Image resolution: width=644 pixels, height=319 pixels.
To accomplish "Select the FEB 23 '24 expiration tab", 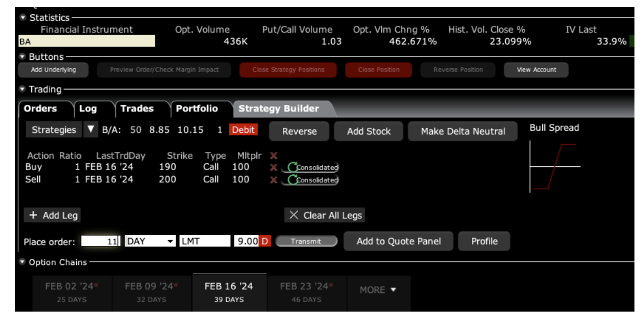I will click(307, 293).
